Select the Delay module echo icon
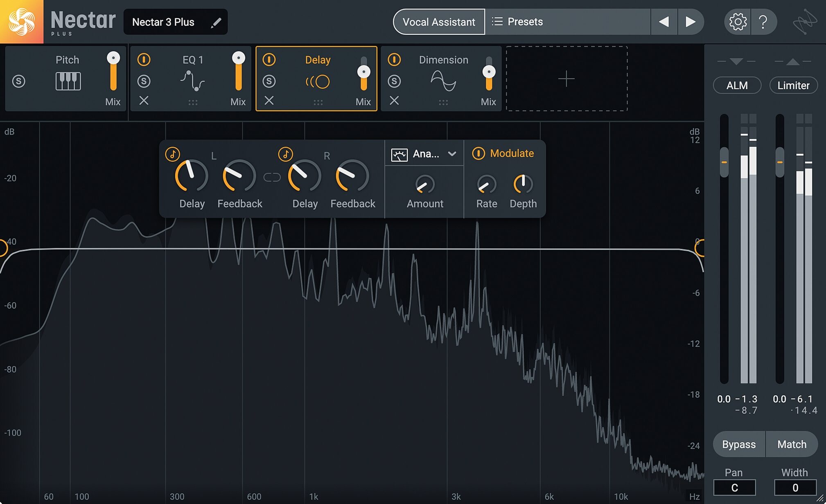 pyautogui.click(x=318, y=81)
